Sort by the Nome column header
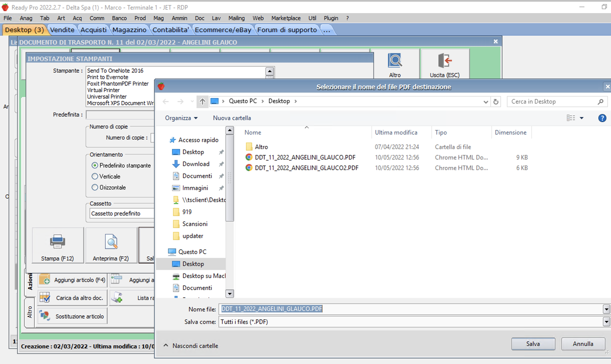 click(x=252, y=132)
